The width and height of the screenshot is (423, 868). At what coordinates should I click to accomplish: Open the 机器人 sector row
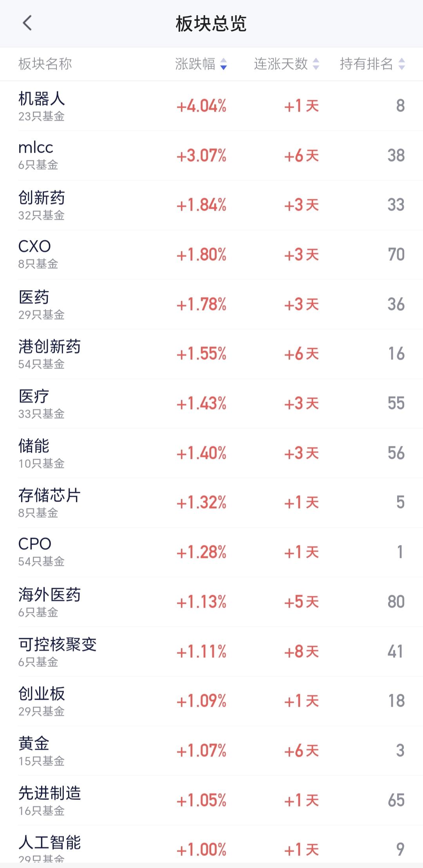tap(211, 106)
